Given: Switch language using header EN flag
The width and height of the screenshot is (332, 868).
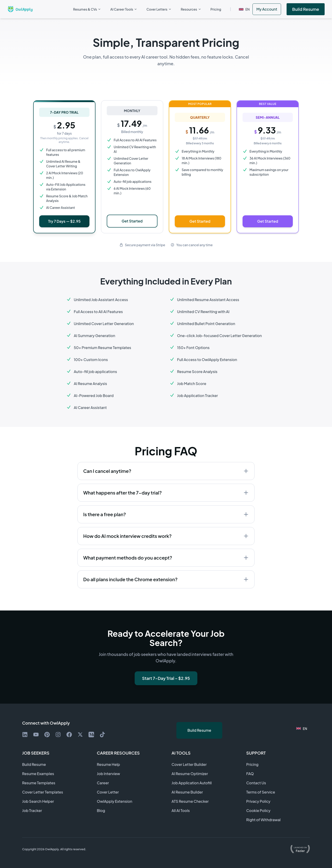Looking at the screenshot, I should pyautogui.click(x=244, y=9).
